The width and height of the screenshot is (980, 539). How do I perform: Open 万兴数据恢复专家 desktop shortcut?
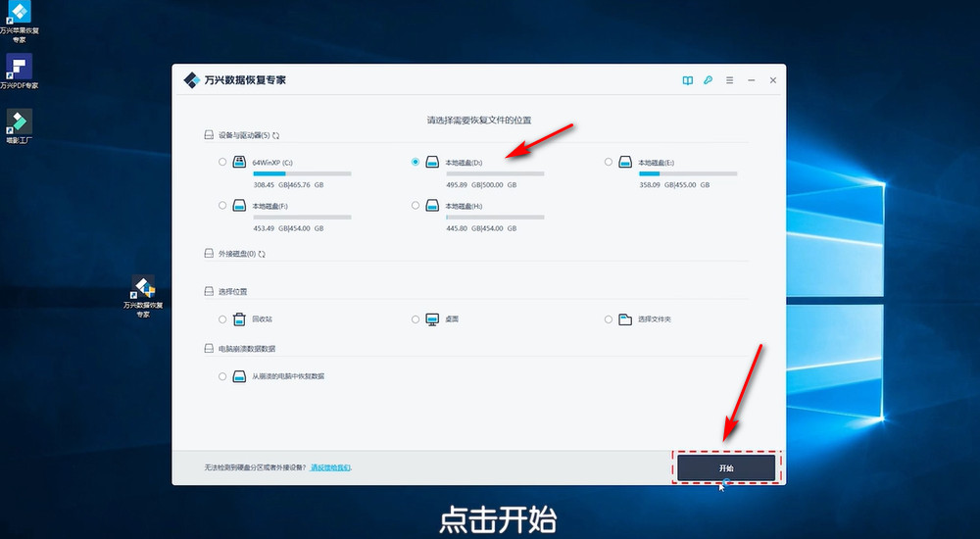[143, 296]
